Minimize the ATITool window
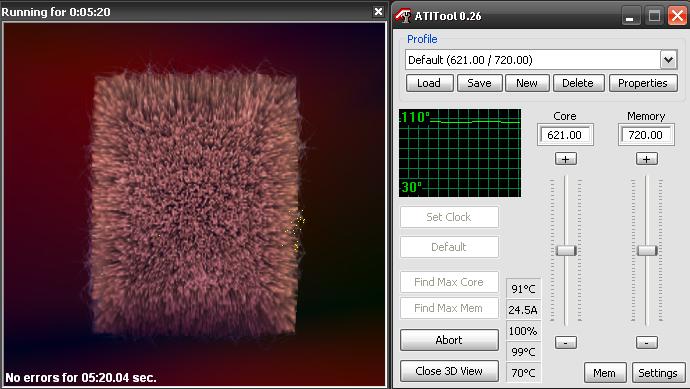The image size is (690, 389). coord(631,17)
